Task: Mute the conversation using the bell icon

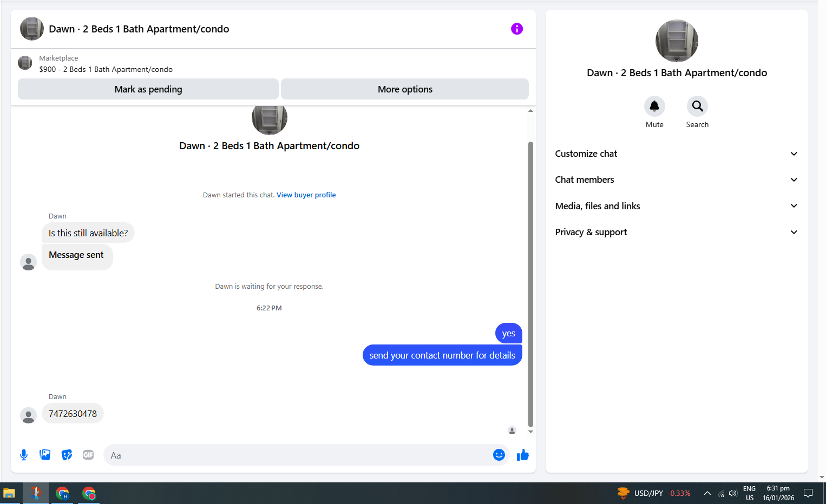Action: tap(654, 106)
